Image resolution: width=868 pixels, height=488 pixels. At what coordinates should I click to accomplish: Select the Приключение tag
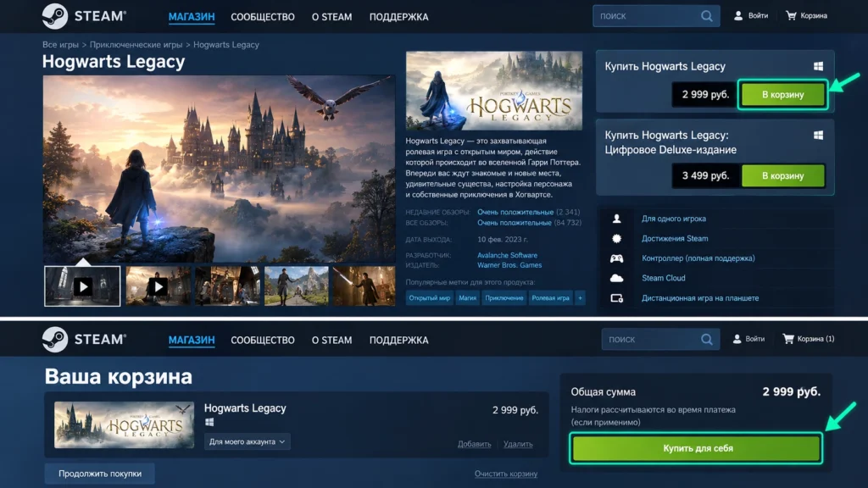pyautogui.click(x=504, y=298)
